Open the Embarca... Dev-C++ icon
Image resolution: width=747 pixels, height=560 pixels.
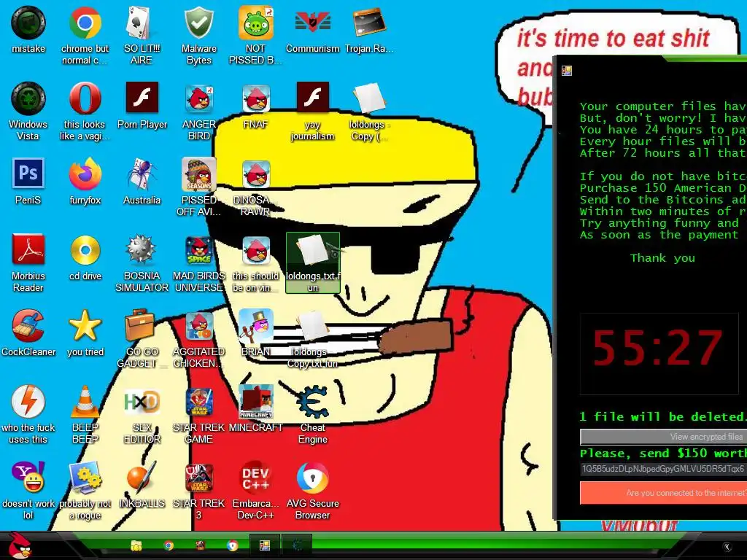(x=255, y=489)
